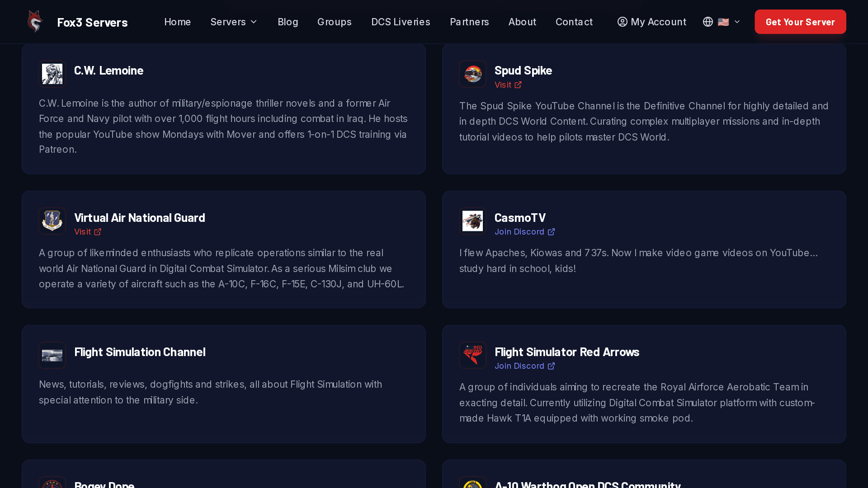Click the Fox3 Servers fox logo
Screen dimensions: 868x488
point(35,22)
